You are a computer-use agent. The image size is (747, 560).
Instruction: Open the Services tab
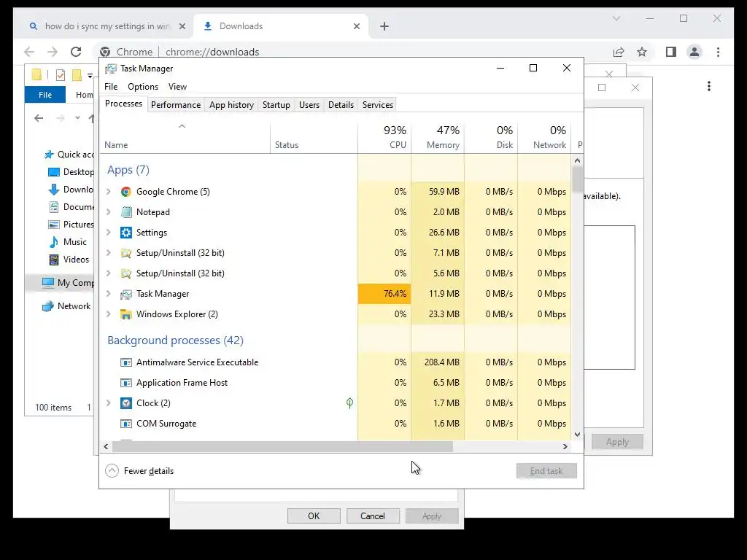point(378,105)
